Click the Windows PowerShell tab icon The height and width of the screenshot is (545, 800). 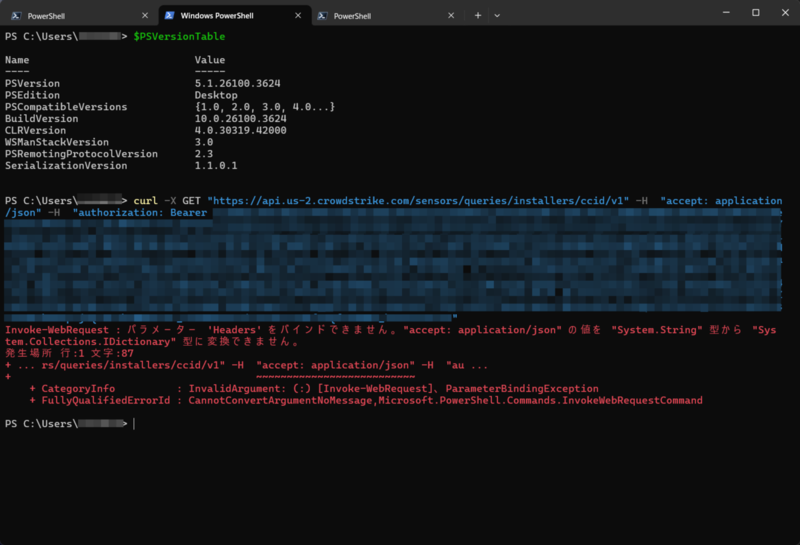[x=169, y=15]
